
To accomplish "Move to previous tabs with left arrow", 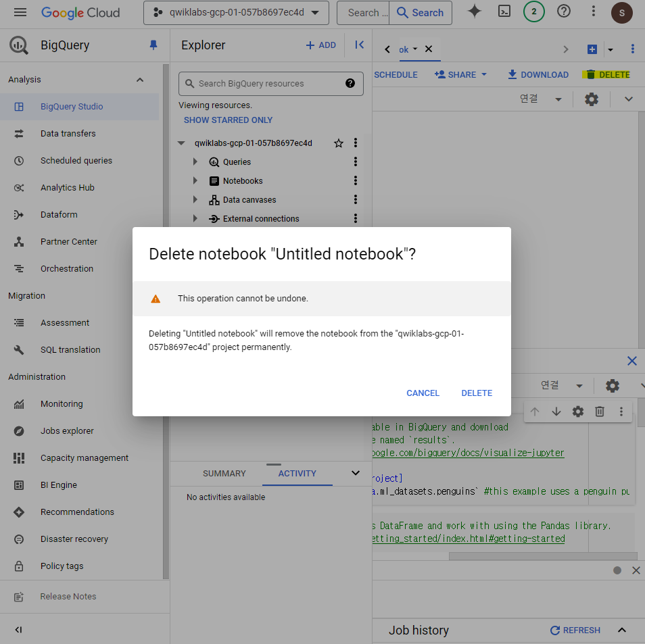I will coord(387,49).
